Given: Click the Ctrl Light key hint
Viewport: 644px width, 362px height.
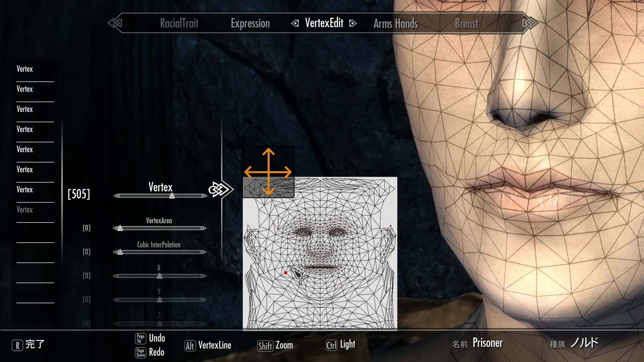Looking at the screenshot, I should click(x=340, y=345).
